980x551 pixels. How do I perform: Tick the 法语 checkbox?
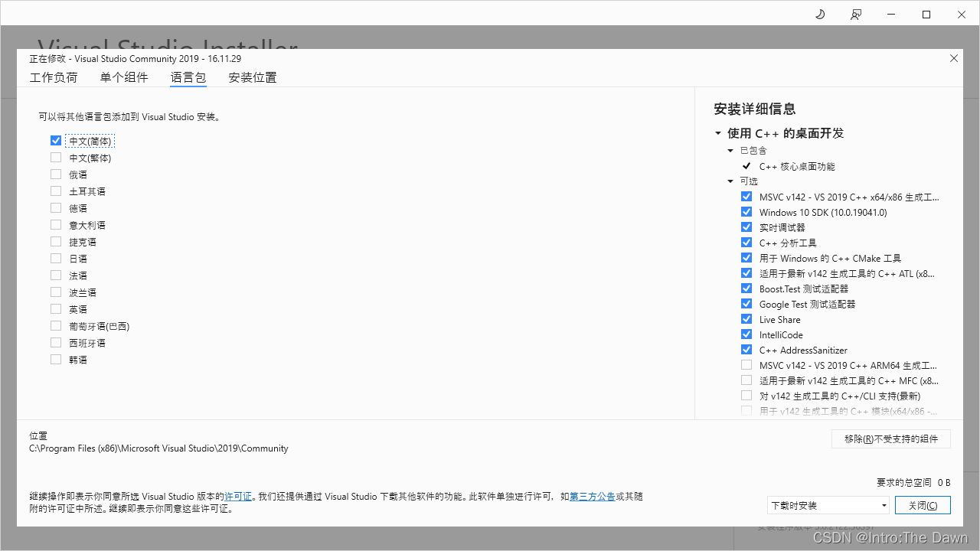[56, 275]
